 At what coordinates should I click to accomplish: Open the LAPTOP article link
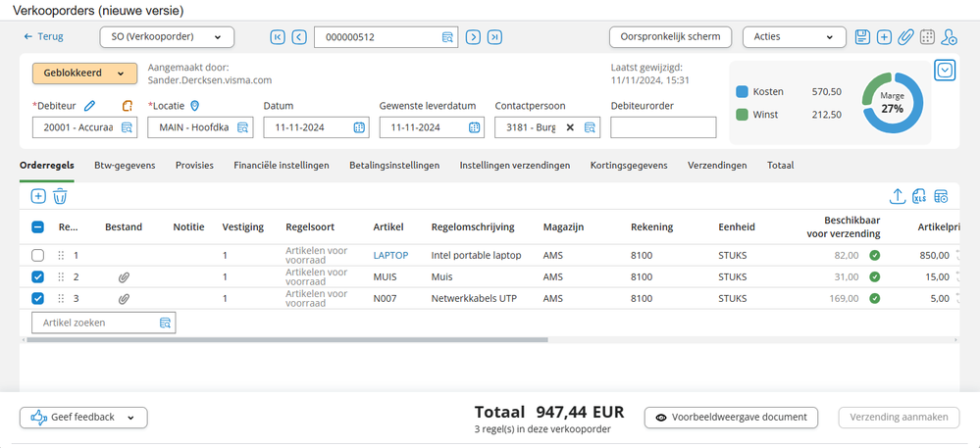(390, 256)
